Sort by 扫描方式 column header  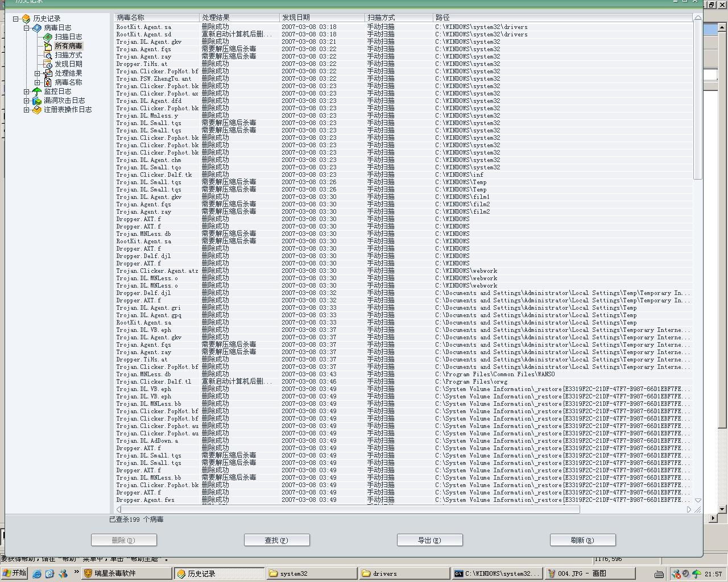(x=399, y=18)
